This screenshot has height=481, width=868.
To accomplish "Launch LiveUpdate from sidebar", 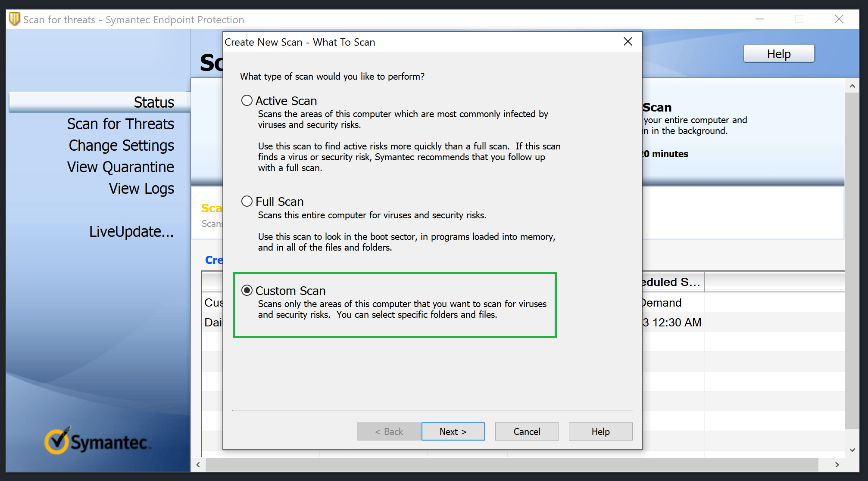I will (x=131, y=232).
